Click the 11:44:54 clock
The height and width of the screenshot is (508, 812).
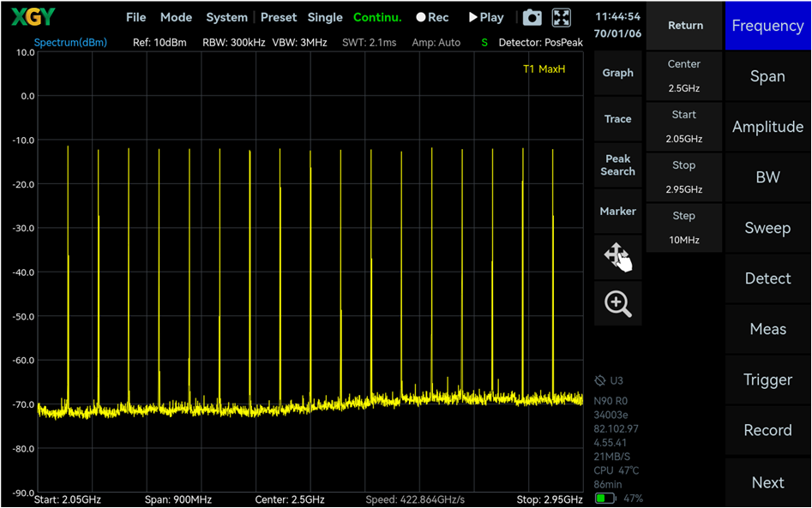617,16
